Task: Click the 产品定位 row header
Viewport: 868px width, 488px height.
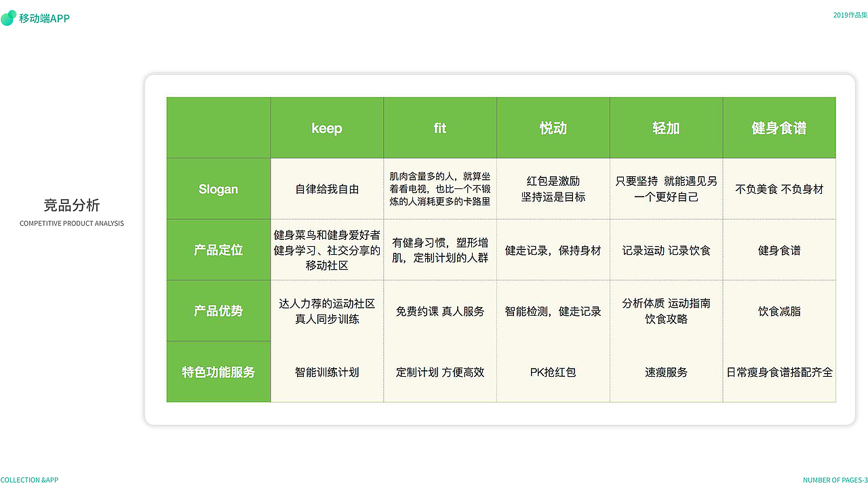Action: [218, 250]
